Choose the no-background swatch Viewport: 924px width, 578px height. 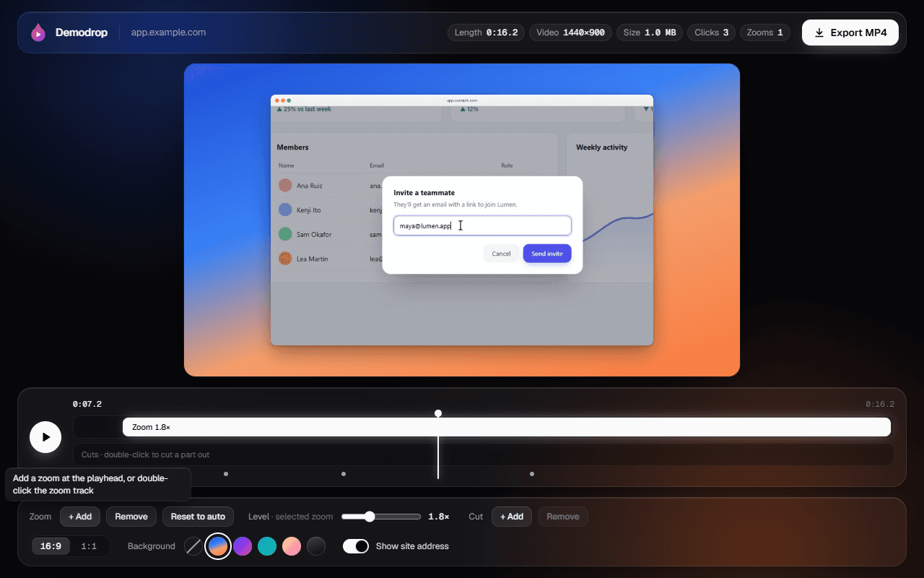193,546
